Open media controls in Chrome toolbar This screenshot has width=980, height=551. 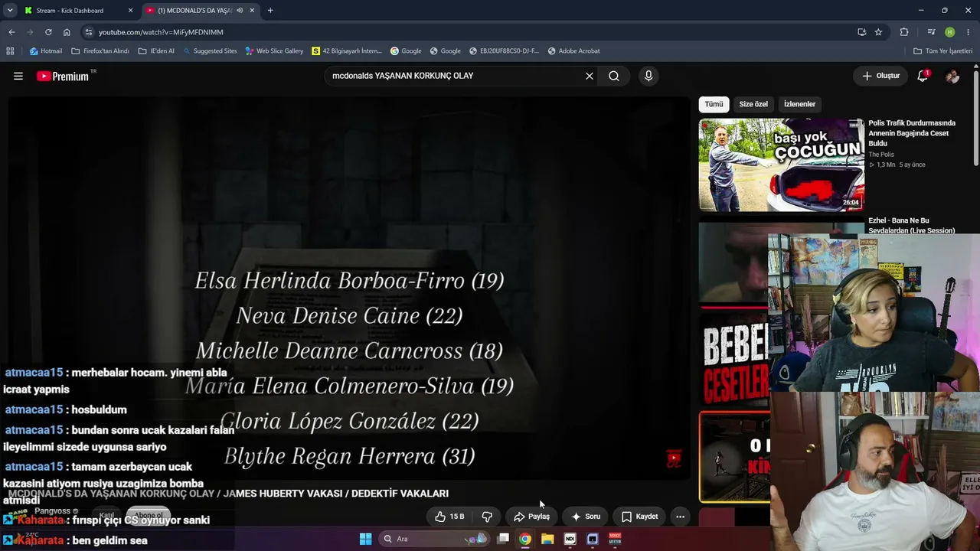[931, 32]
